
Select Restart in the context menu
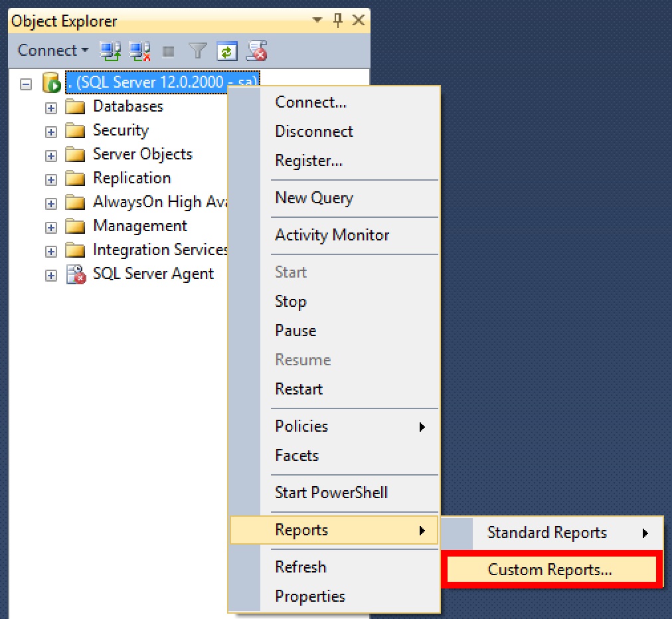(x=334, y=389)
